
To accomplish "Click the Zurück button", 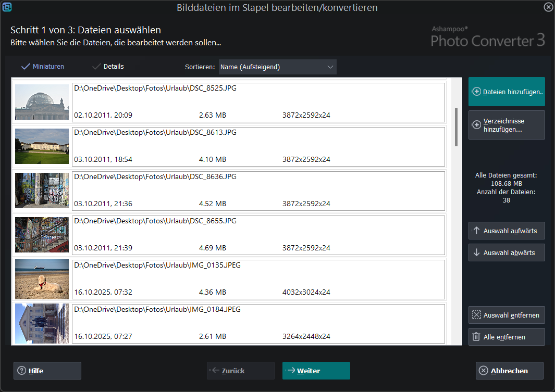I will (240, 371).
